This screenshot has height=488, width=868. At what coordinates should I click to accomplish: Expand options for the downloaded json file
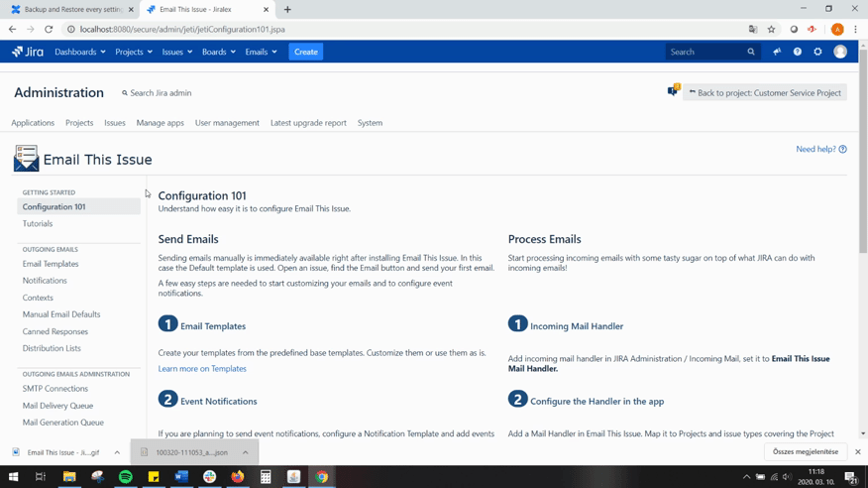tap(245, 452)
